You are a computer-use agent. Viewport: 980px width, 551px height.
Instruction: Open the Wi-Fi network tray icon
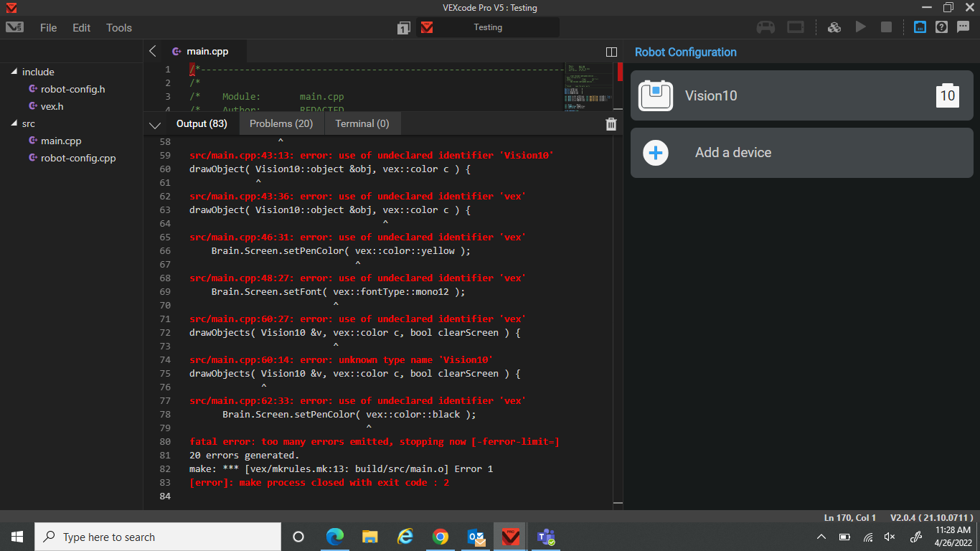click(867, 537)
